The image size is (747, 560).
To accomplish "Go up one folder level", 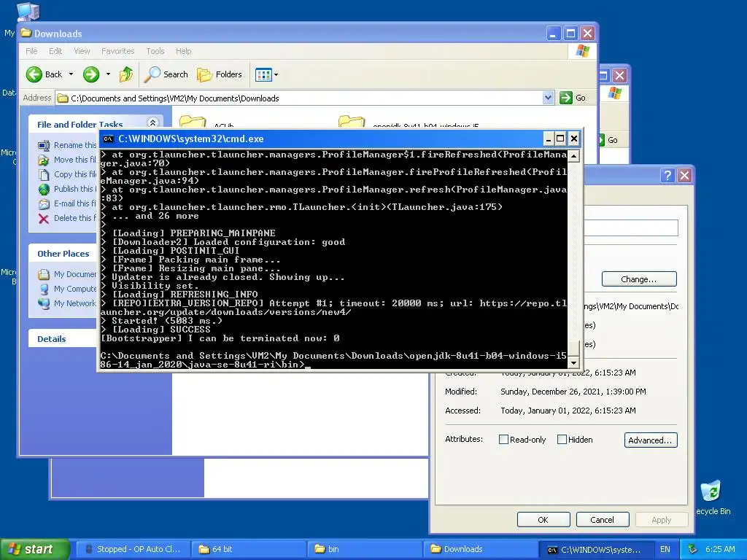I will point(125,74).
